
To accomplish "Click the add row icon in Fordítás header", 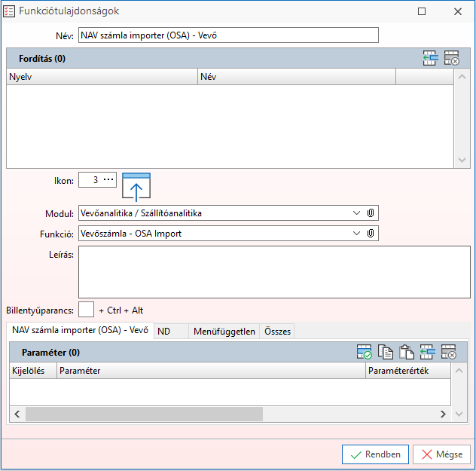I will [431, 58].
